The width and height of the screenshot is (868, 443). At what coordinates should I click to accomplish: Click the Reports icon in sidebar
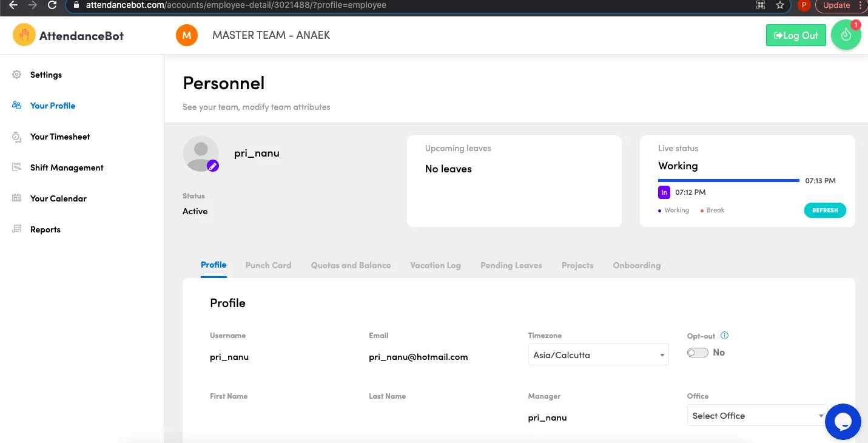pyautogui.click(x=17, y=229)
